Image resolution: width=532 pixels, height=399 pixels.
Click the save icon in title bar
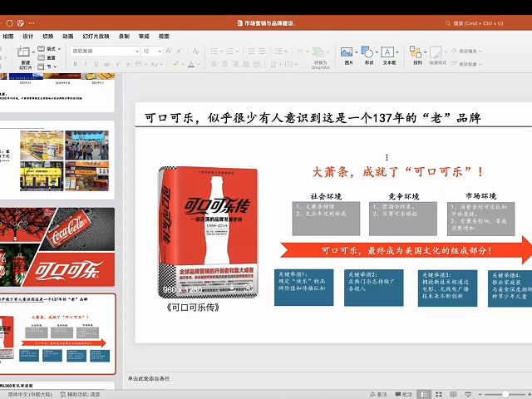(x=21, y=23)
